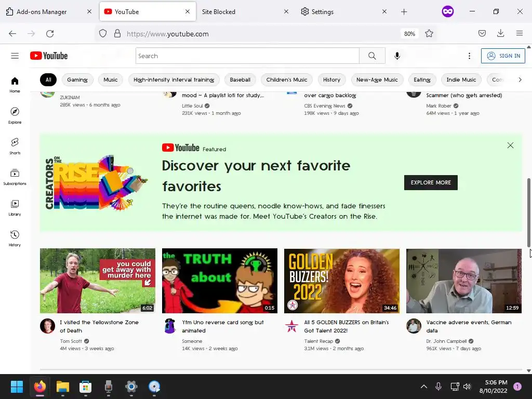The image size is (532, 399).
Task: Select High-intensity interval training chip
Action: (x=174, y=79)
